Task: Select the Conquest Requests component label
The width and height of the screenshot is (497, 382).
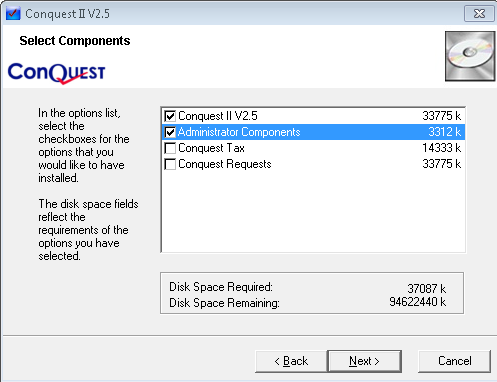Action: [225, 164]
